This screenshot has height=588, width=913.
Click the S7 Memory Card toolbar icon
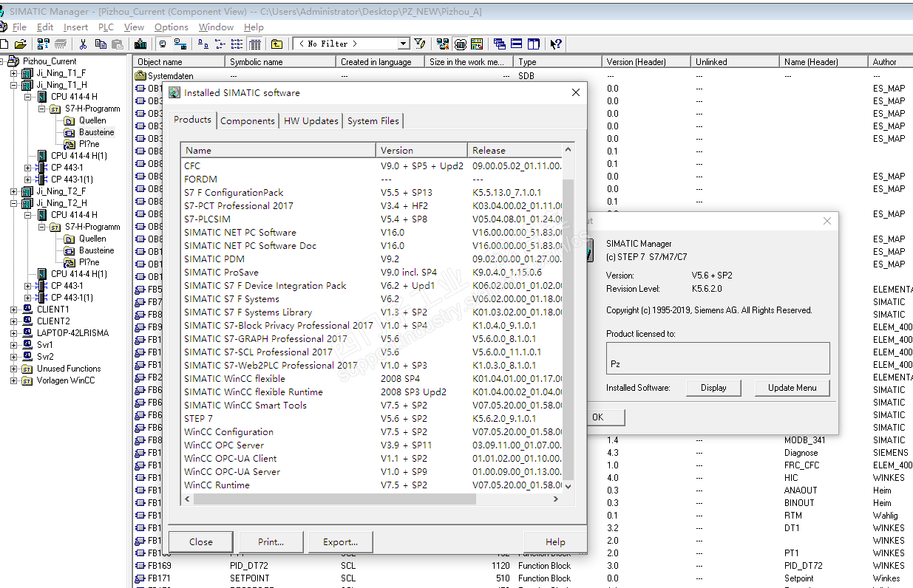(61, 44)
